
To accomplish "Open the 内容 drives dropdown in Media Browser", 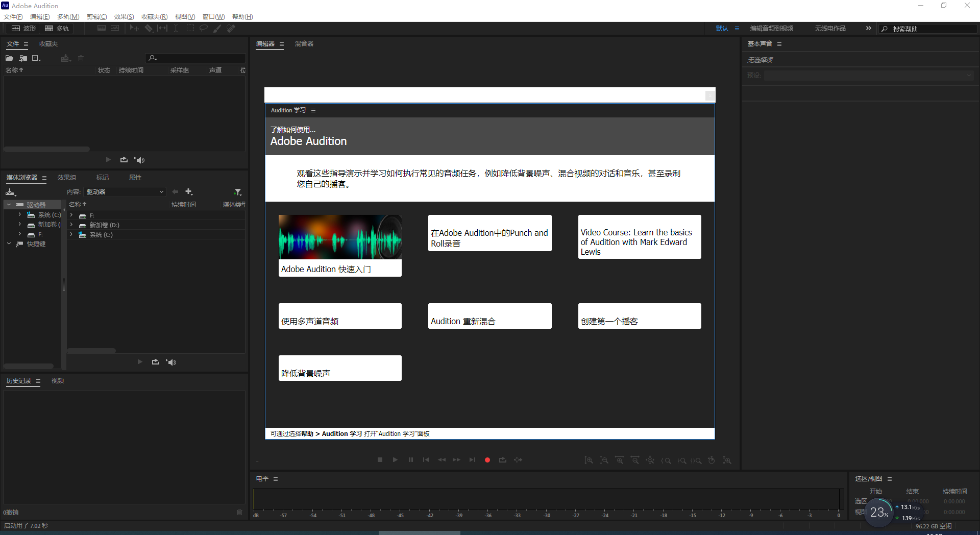I will tap(125, 191).
